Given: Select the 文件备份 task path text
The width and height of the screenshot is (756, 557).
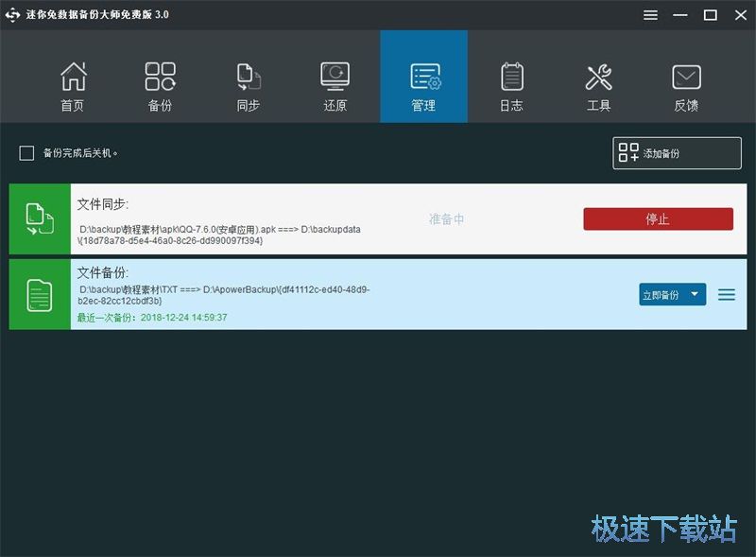Looking at the screenshot, I should [224, 295].
